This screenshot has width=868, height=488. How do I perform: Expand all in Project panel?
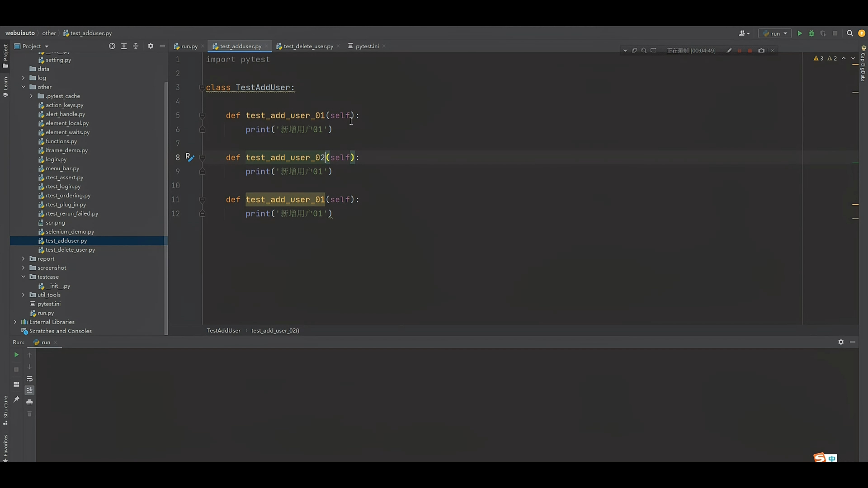(x=124, y=46)
